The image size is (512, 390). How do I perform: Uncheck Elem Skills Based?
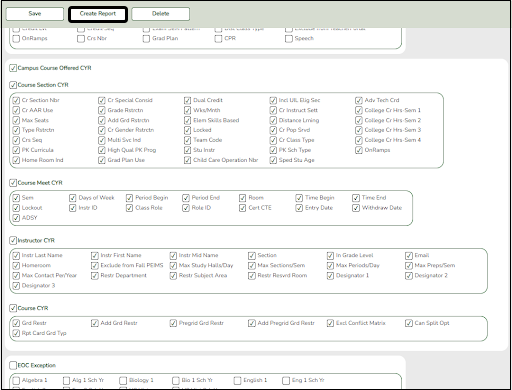tap(187, 120)
